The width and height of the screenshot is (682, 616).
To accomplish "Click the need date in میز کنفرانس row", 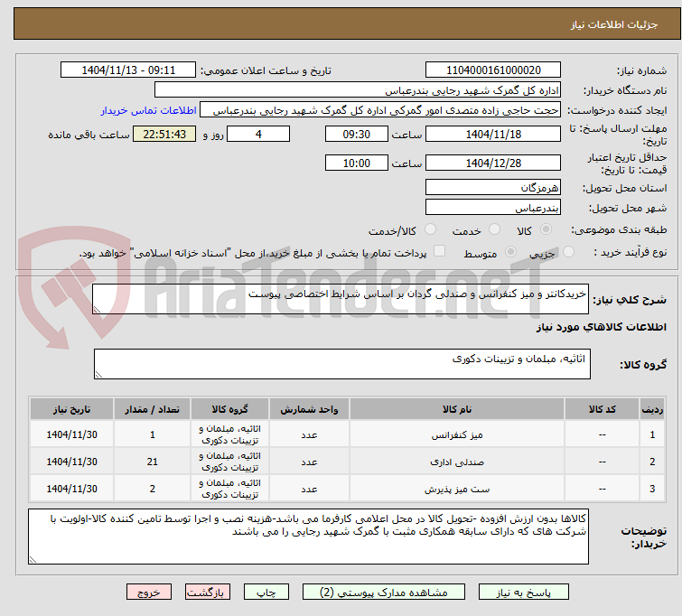I will pyautogui.click(x=71, y=435).
